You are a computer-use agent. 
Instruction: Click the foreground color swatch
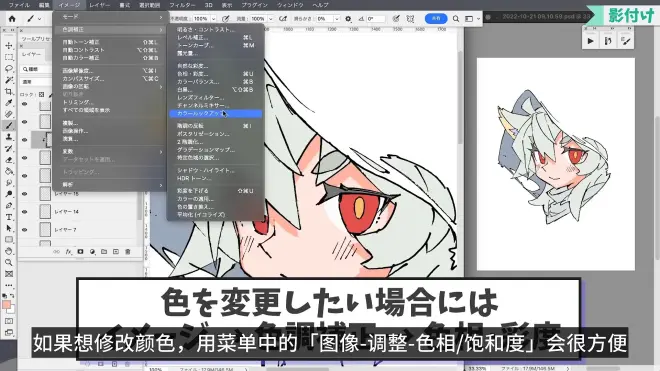[6, 305]
